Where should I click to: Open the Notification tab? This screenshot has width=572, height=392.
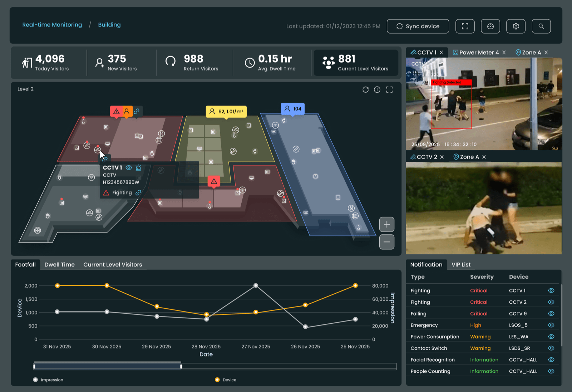point(426,265)
